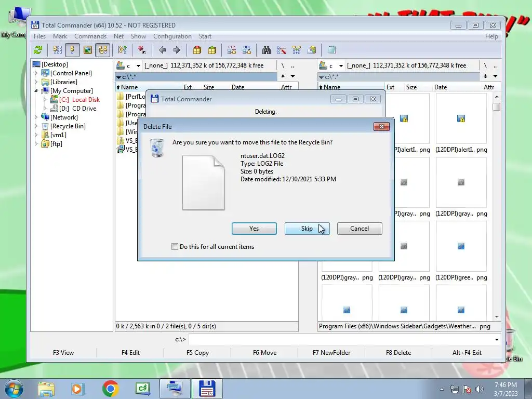Collapse the [My Computer] tree node
532x399 pixels.
point(36,90)
